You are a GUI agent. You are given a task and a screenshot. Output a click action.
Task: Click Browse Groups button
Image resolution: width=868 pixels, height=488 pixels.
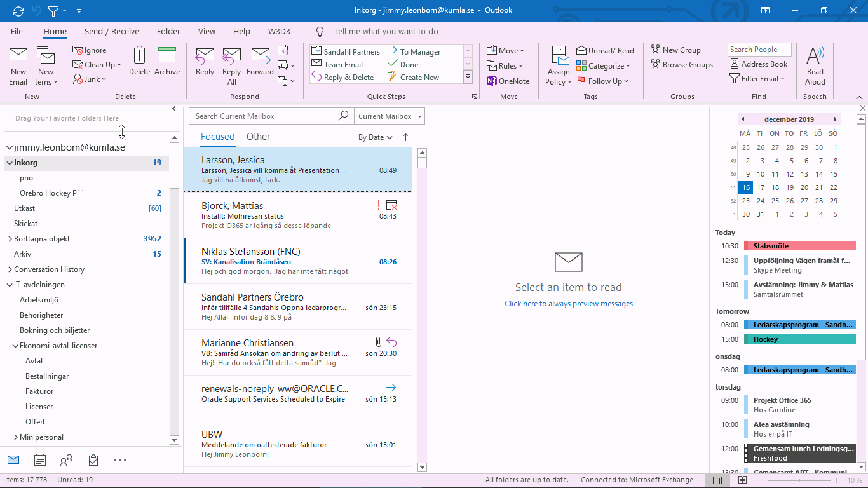[682, 64]
